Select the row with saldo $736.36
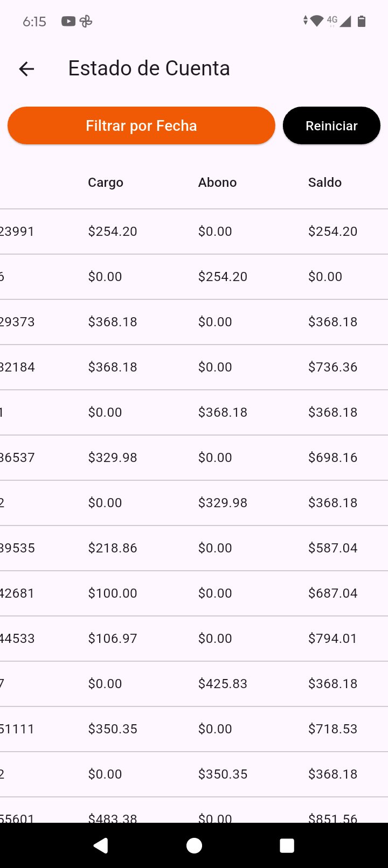Viewport: 388px width, 868px height. 194,367
